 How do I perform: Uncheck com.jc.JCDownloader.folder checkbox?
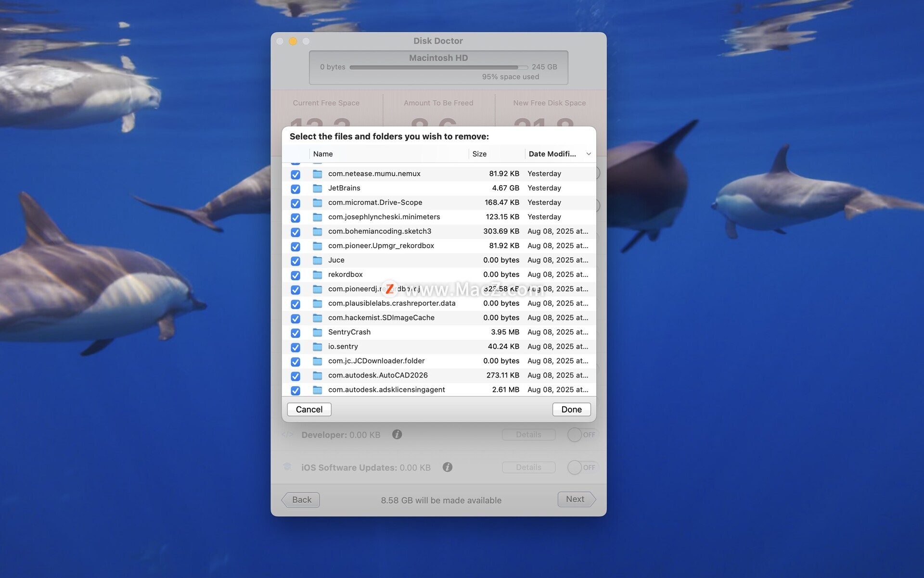pyautogui.click(x=295, y=362)
